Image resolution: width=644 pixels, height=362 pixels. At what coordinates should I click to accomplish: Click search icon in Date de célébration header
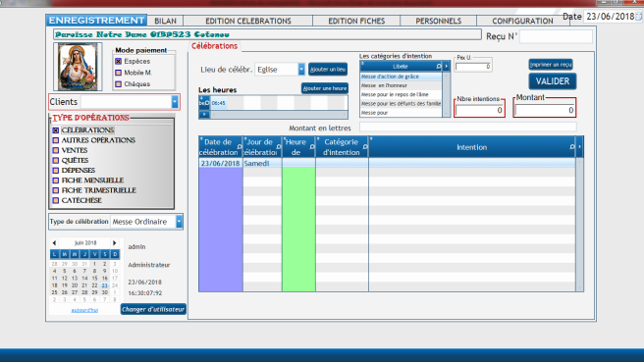240,147
